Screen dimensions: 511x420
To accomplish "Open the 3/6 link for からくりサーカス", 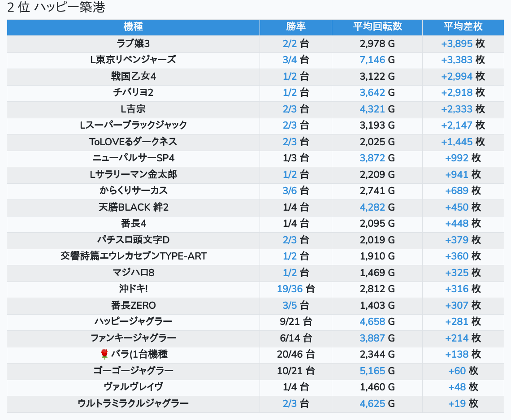I will pos(290,191).
